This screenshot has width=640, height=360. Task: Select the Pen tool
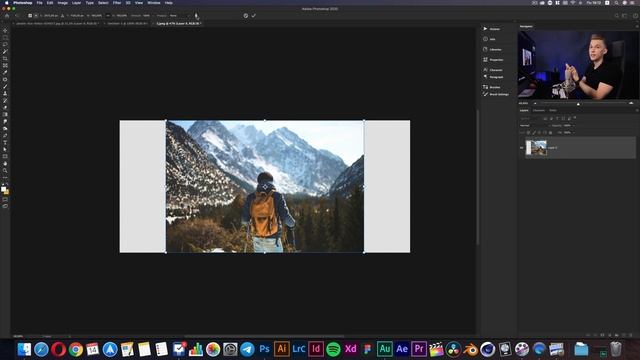pyautogui.click(x=5, y=135)
